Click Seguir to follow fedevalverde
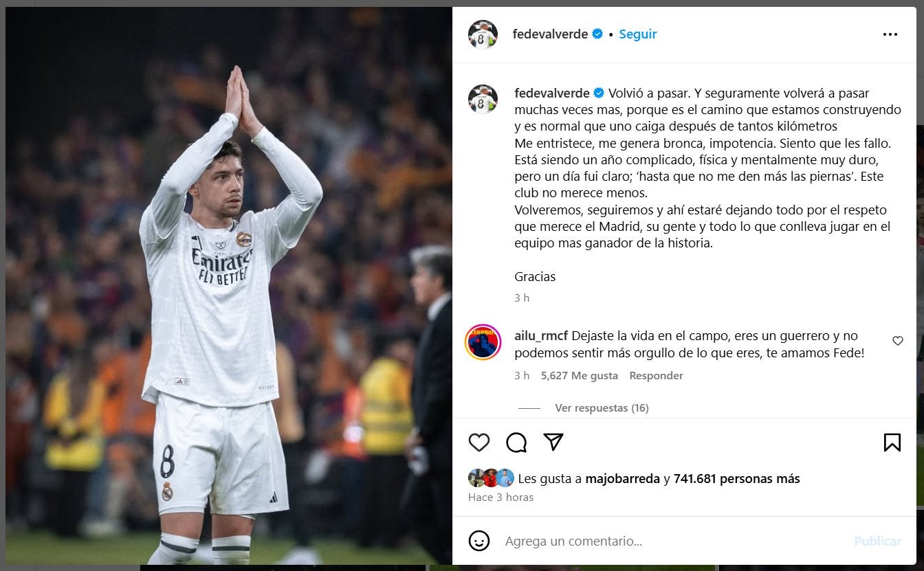The height and width of the screenshot is (571, 924). 637,34
